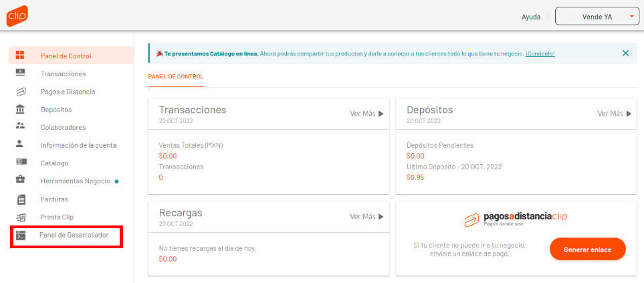Select the Transacciones money icon
This screenshot has width=644, height=283.
pos(20,73)
